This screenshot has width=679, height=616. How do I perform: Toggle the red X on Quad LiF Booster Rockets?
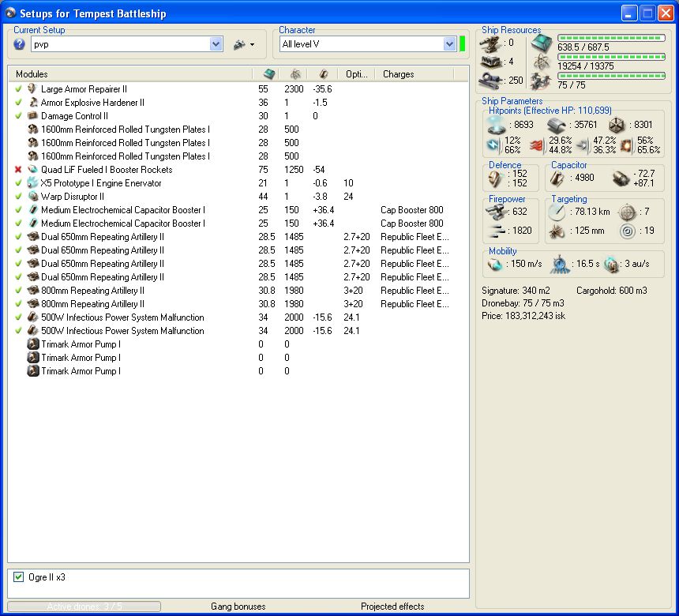18,170
